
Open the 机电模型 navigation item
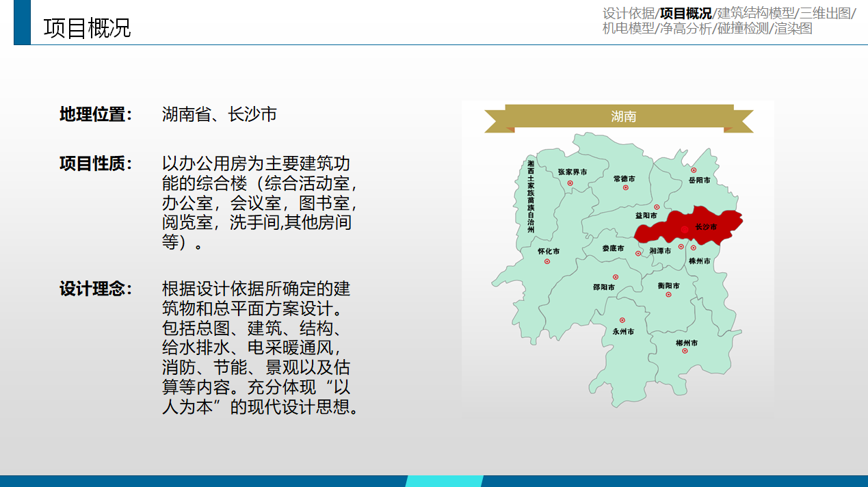coord(629,29)
